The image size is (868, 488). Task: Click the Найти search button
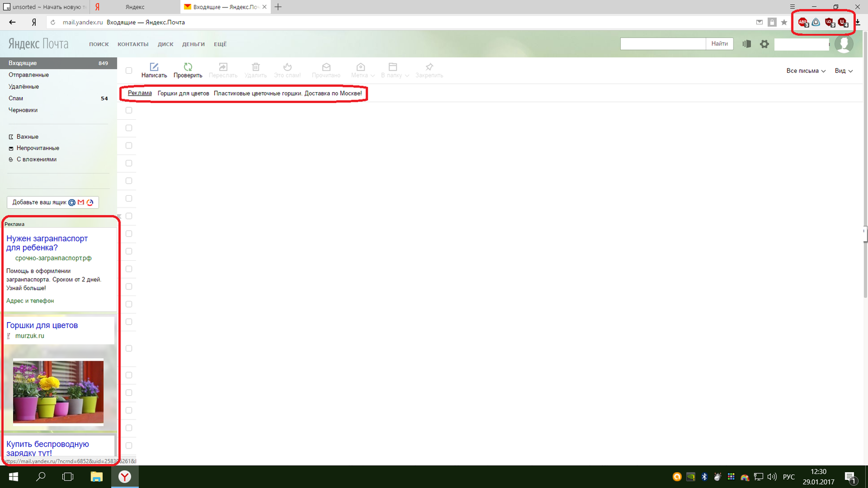click(719, 44)
